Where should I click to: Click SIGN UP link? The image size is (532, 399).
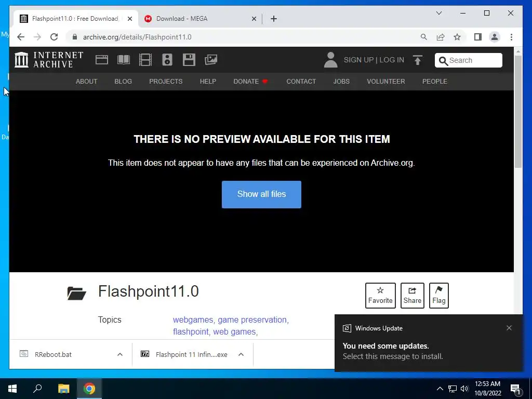tap(358, 60)
